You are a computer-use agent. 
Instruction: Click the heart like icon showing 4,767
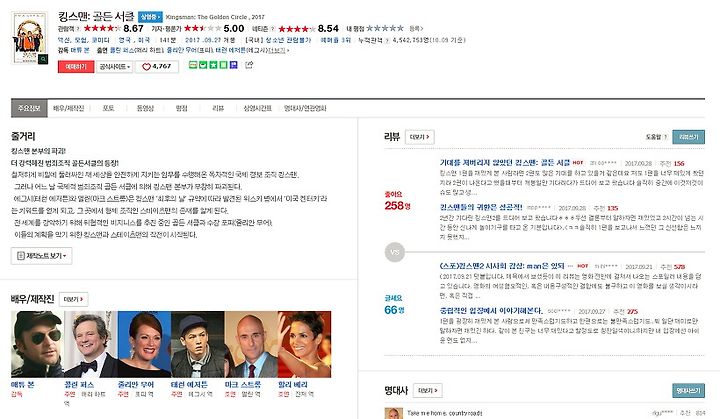[x=146, y=67]
